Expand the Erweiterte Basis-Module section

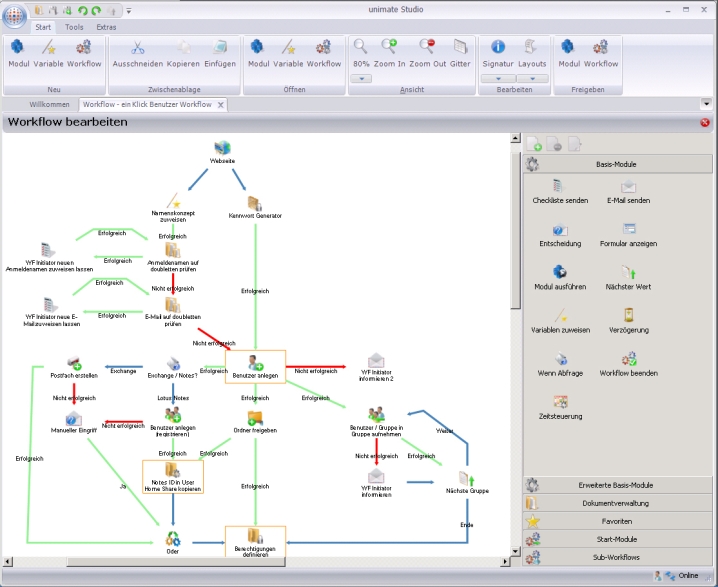[617, 485]
